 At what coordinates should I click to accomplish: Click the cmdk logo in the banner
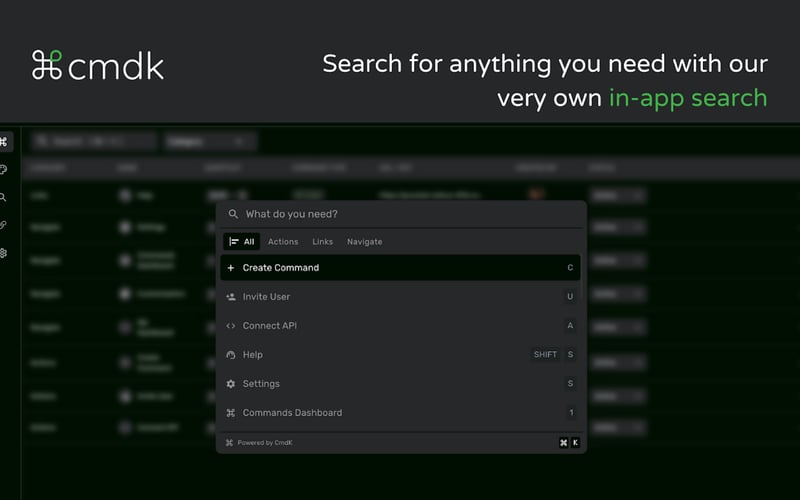point(98,65)
